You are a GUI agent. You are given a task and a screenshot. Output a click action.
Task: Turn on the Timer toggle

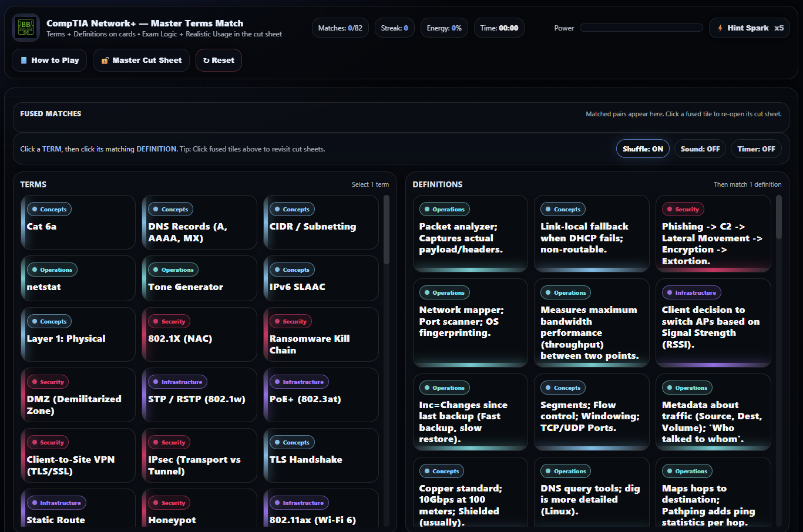[755, 149]
